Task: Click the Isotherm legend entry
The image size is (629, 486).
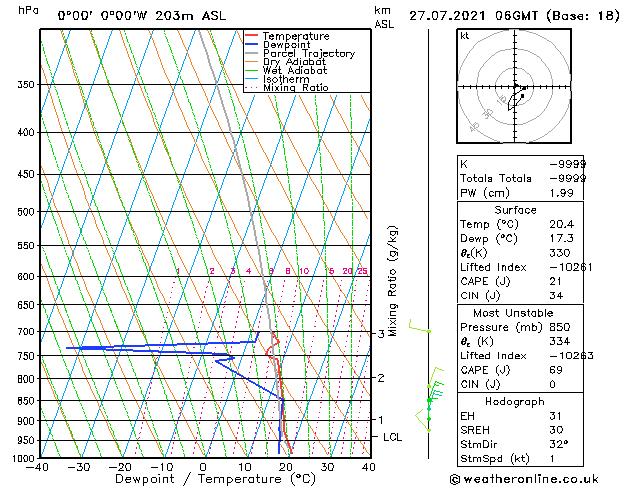Action: click(286, 79)
